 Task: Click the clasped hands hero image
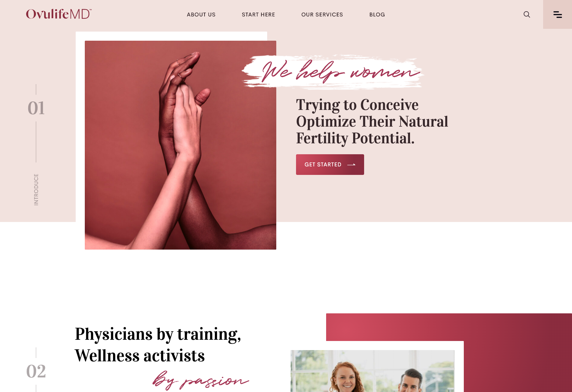(181, 145)
